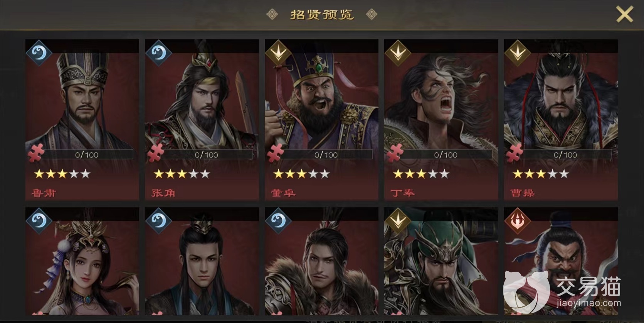This screenshot has width=644, height=323.
Task: Click the gold arrow emblem on 曹操's card
Action: (518, 52)
